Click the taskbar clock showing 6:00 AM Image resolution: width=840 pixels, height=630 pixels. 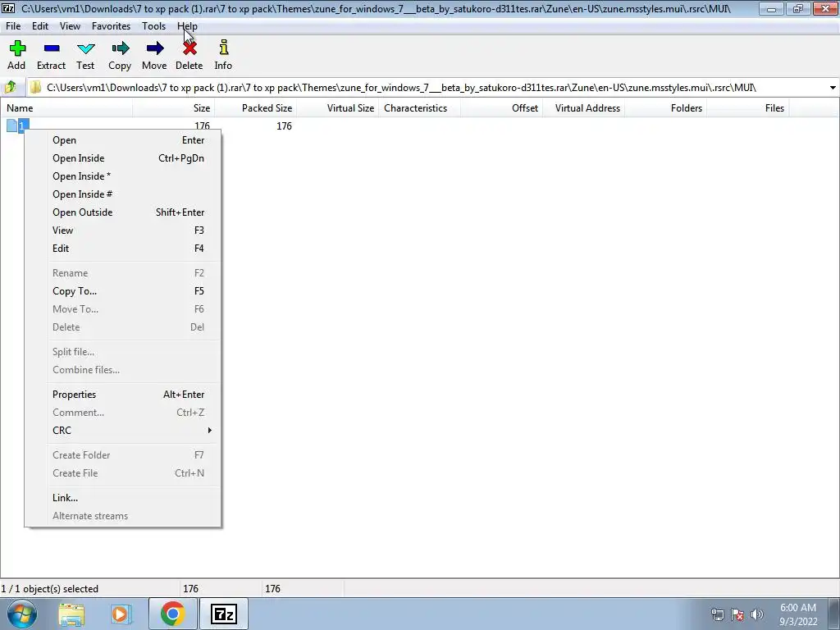[798, 614]
